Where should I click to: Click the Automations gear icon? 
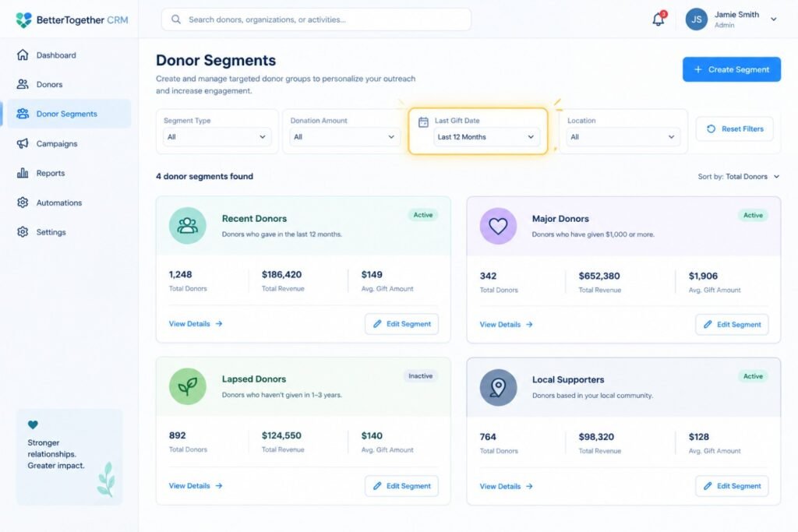23,203
